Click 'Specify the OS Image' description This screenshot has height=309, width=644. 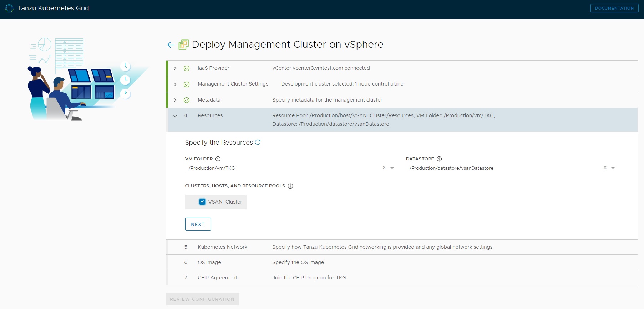click(x=298, y=262)
